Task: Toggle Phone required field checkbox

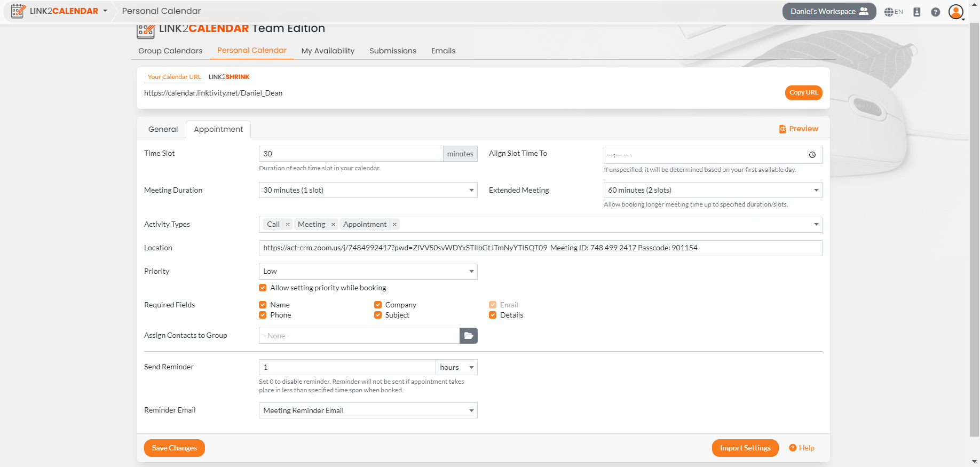Action: (263, 315)
